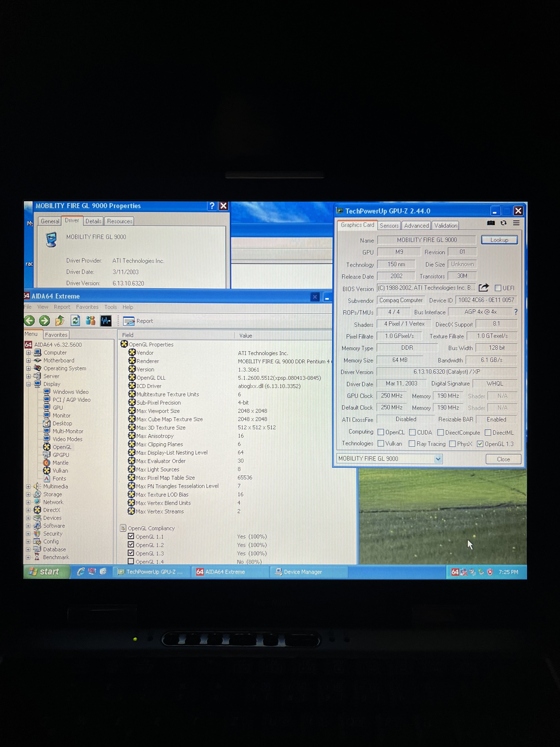Click the bus interface question mark
Viewport: 560px width, 747px height.
(515, 312)
